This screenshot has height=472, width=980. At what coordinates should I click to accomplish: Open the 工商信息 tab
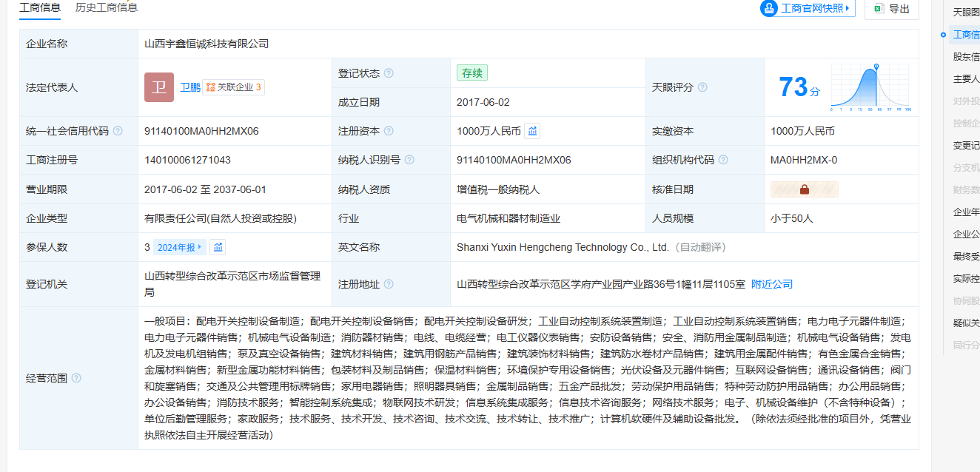[x=40, y=7]
